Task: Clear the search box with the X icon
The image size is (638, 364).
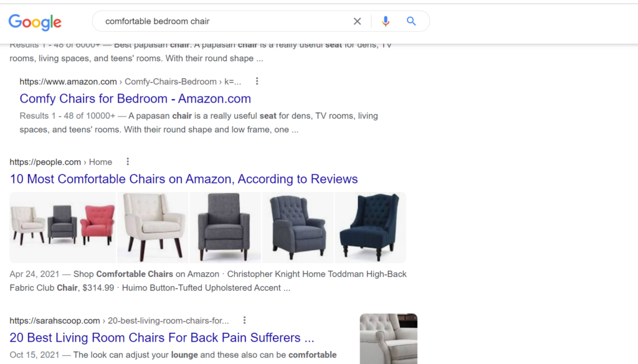Action: click(357, 21)
